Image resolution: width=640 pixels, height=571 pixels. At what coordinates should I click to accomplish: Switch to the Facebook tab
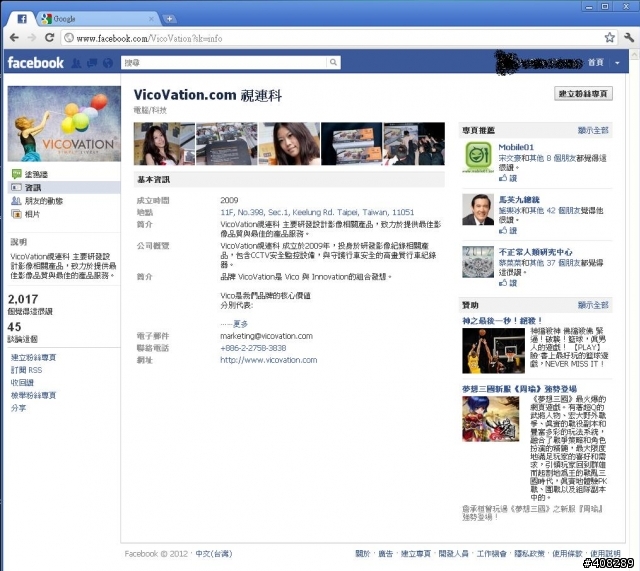22,19
